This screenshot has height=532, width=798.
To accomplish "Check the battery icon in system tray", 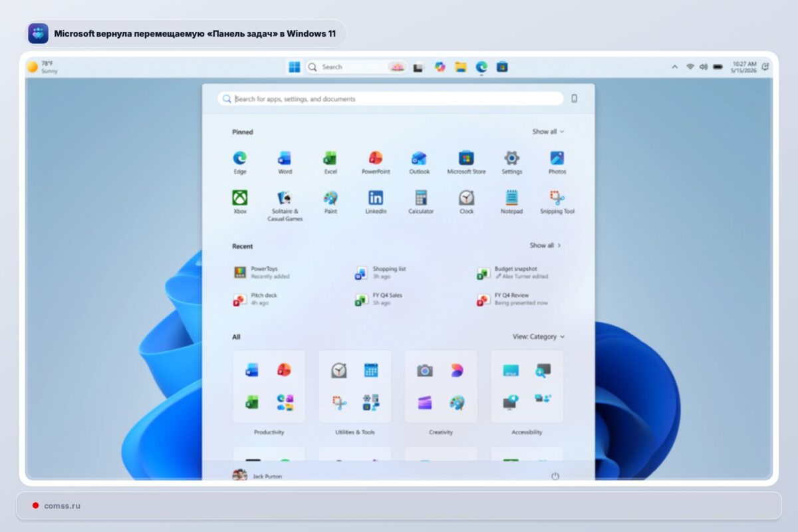I will point(718,66).
